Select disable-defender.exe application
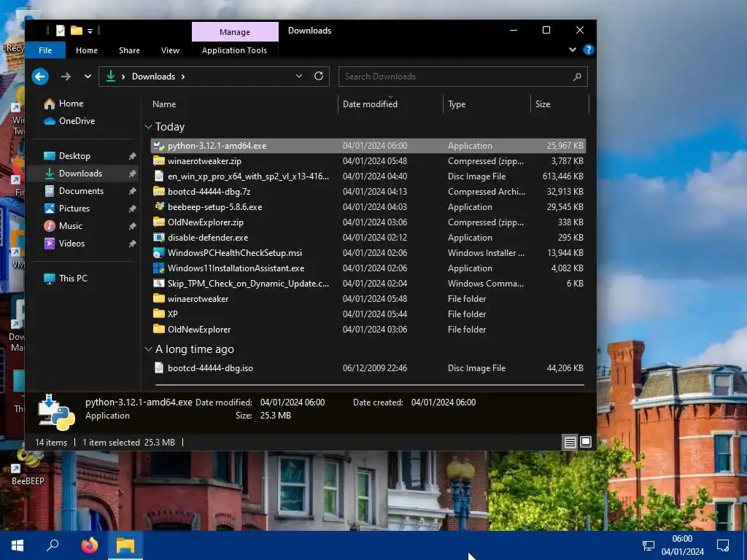747x560 pixels. (368, 237)
